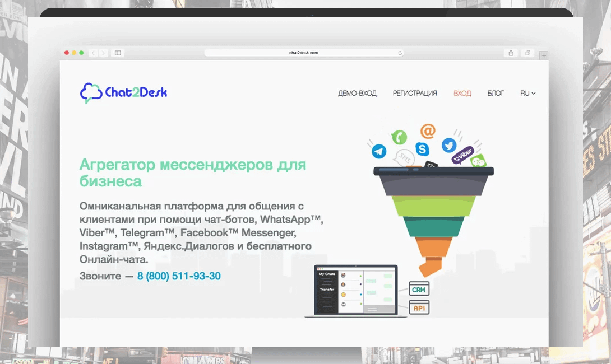This screenshot has width=611, height=364.
Task: Click the text "Омниканальная платформа для общения с"
Action: pos(192,206)
